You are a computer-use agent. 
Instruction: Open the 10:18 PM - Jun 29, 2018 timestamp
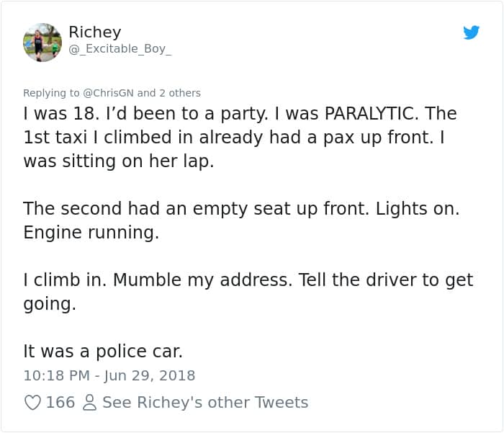pos(109,375)
